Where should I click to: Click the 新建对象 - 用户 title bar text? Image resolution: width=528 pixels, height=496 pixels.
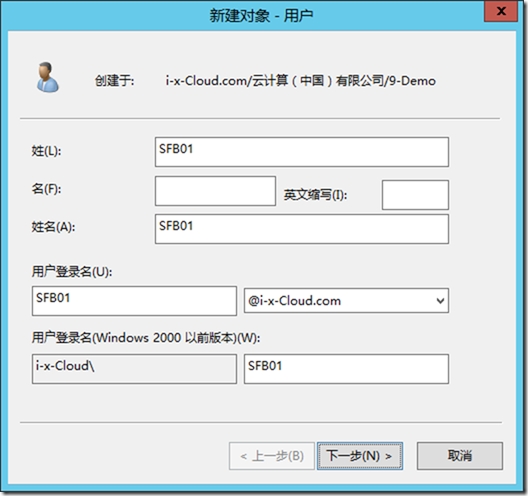pos(261,15)
